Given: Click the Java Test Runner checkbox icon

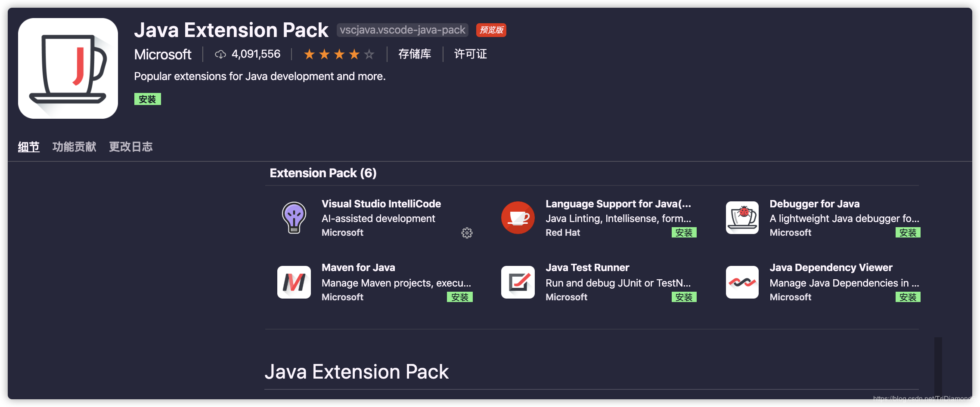Looking at the screenshot, I should [518, 282].
